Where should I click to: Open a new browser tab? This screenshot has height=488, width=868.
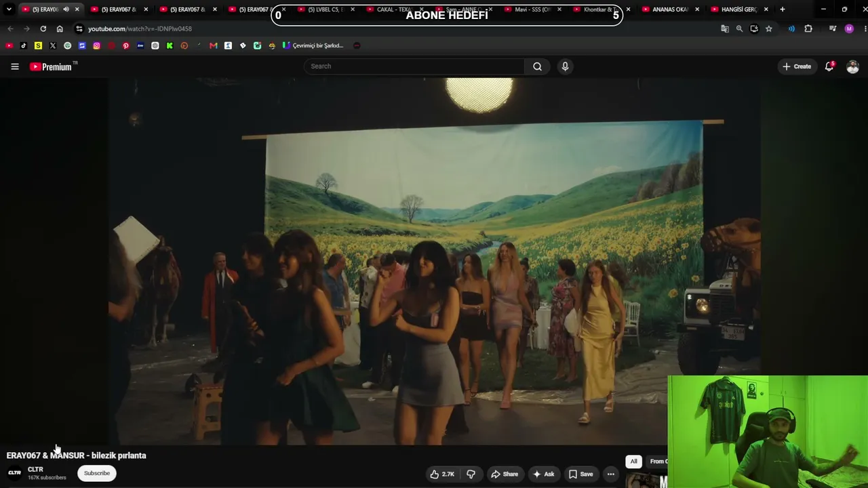pos(782,9)
